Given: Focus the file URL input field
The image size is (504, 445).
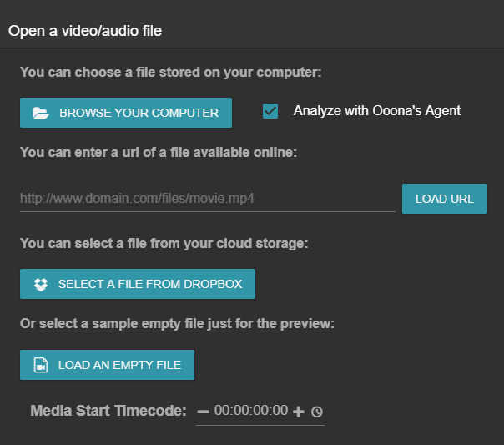Looking at the screenshot, I should (x=207, y=200).
